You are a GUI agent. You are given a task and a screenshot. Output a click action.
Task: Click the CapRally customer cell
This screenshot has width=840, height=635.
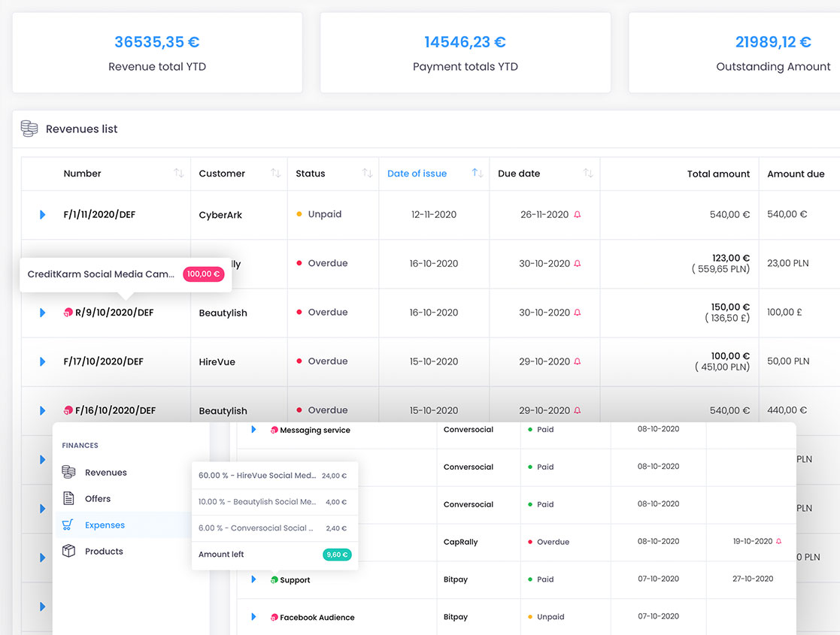coord(461,542)
